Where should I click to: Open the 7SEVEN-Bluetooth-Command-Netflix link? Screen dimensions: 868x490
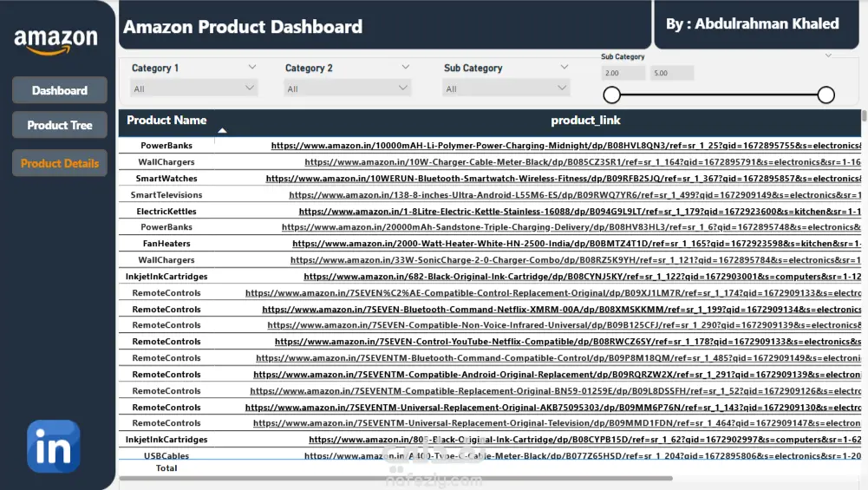(562, 310)
